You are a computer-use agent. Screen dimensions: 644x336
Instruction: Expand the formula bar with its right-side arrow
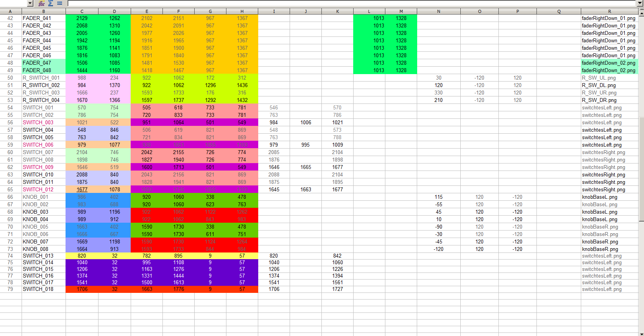(640, 4)
